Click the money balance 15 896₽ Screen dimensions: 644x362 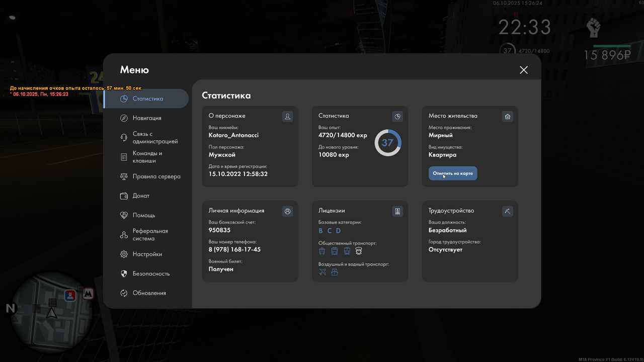click(607, 55)
